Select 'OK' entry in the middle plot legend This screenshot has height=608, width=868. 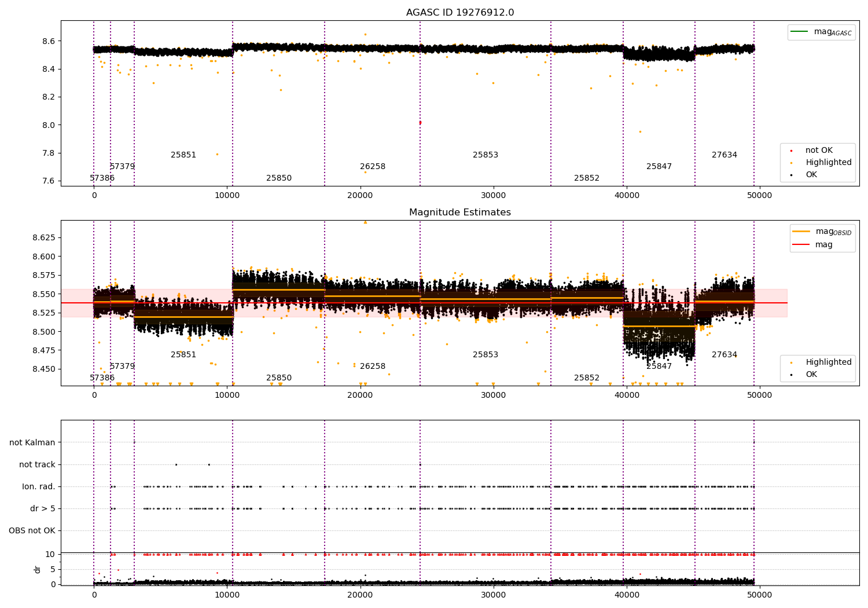tap(811, 375)
